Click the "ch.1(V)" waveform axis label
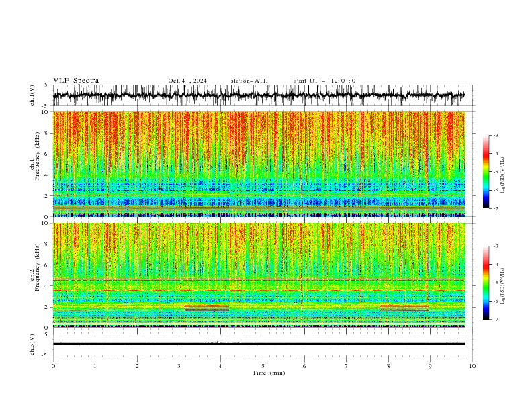Screen dimensions: 532x411 (x=32, y=95)
